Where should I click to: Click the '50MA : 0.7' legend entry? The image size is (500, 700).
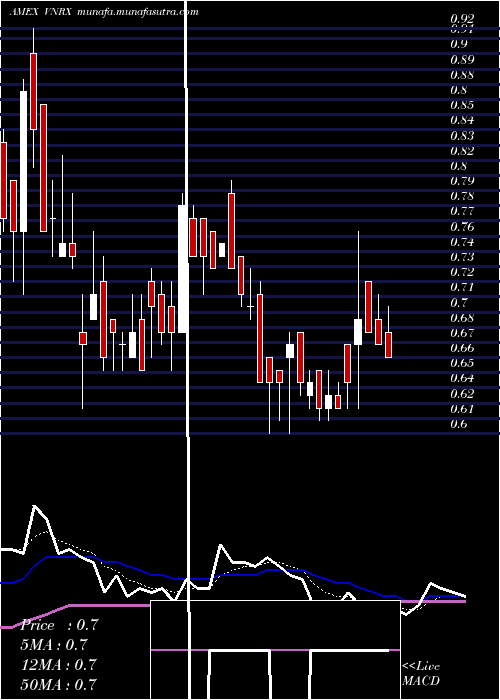coord(59,684)
